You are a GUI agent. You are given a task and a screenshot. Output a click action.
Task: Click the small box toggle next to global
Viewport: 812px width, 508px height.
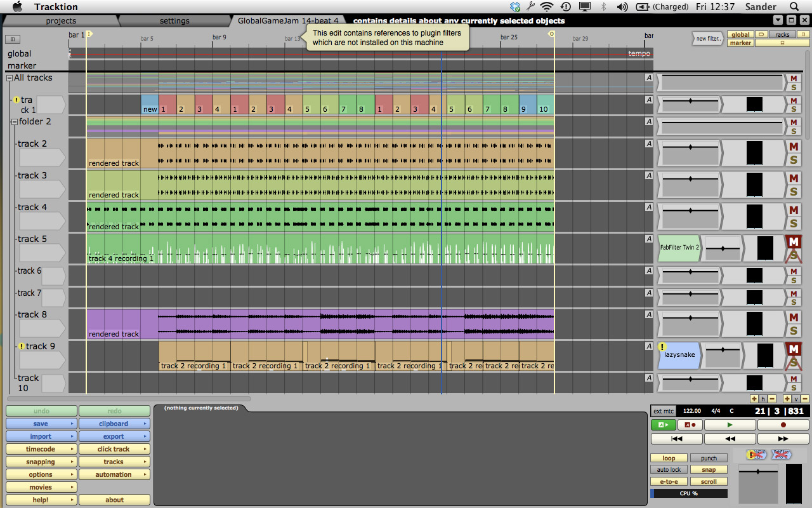click(x=761, y=34)
